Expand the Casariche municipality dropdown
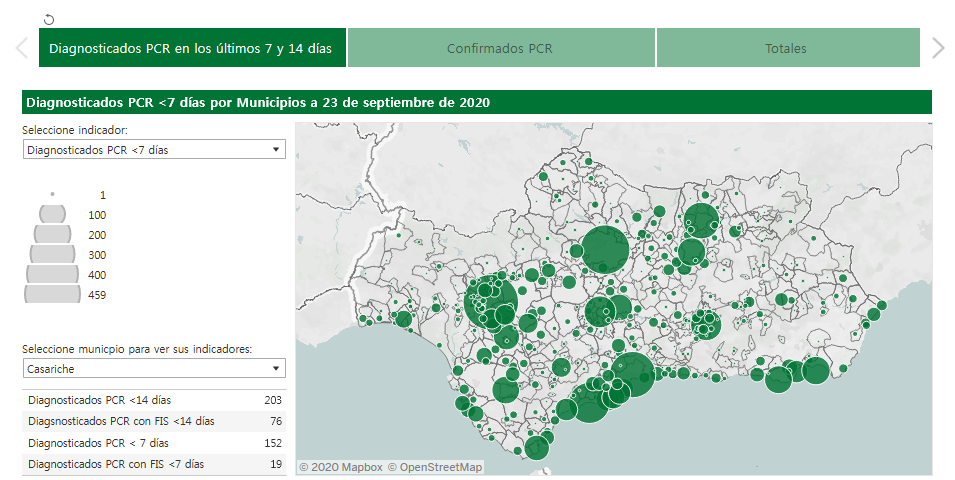 coord(154,368)
